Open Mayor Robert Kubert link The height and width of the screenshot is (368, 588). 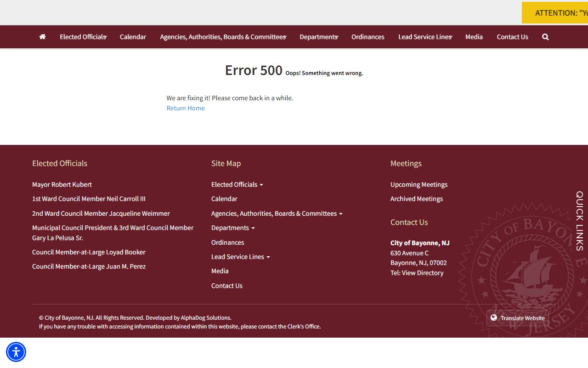pyautogui.click(x=62, y=184)
